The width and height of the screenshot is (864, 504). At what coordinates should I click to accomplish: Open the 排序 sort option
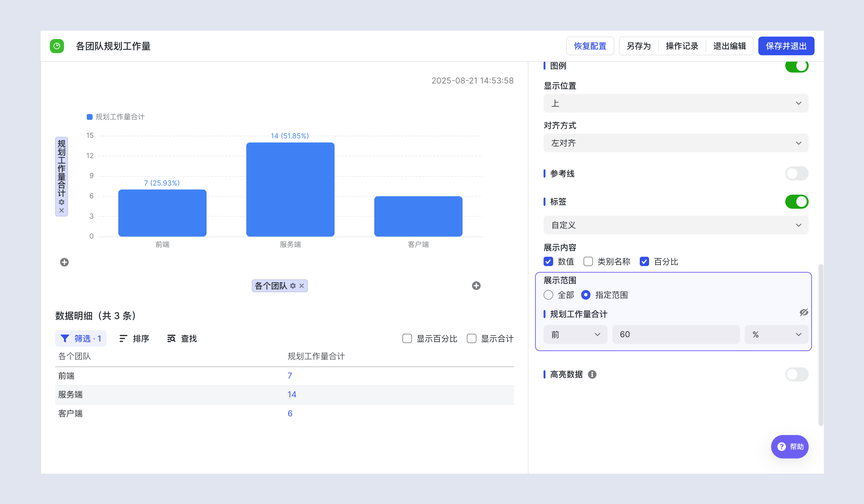[x=134, y=338]
